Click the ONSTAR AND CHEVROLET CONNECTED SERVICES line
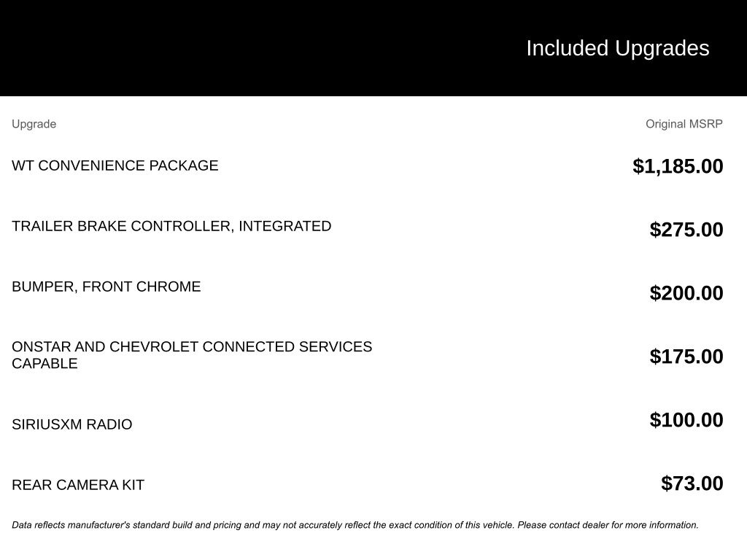The width and height of the screenshot is (747, 560). 192,347
